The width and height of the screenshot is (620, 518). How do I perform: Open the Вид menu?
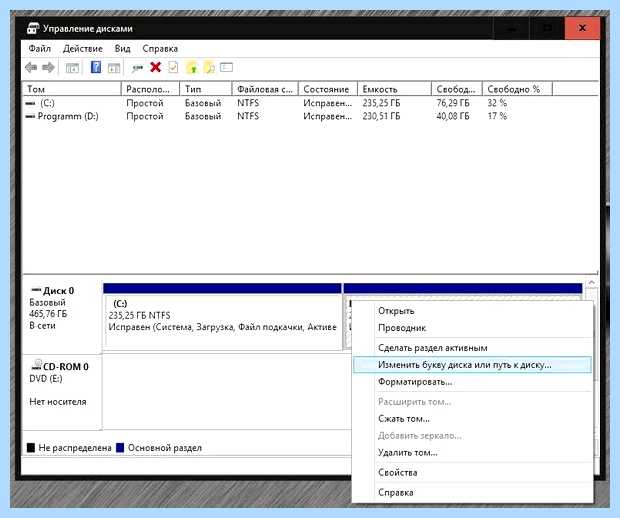pyautogui.click(x=123, y=49)
